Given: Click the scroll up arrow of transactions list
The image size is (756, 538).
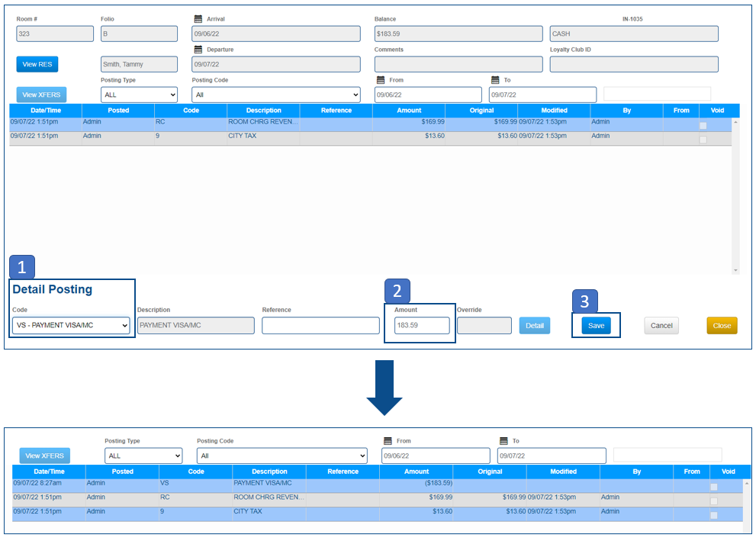Looking at the screenshot, I should 735,122.
